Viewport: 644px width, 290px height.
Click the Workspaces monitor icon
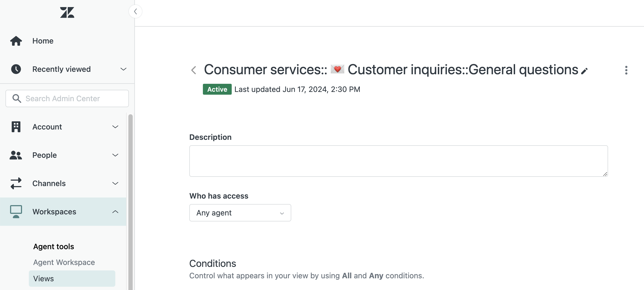click(16, 212)
